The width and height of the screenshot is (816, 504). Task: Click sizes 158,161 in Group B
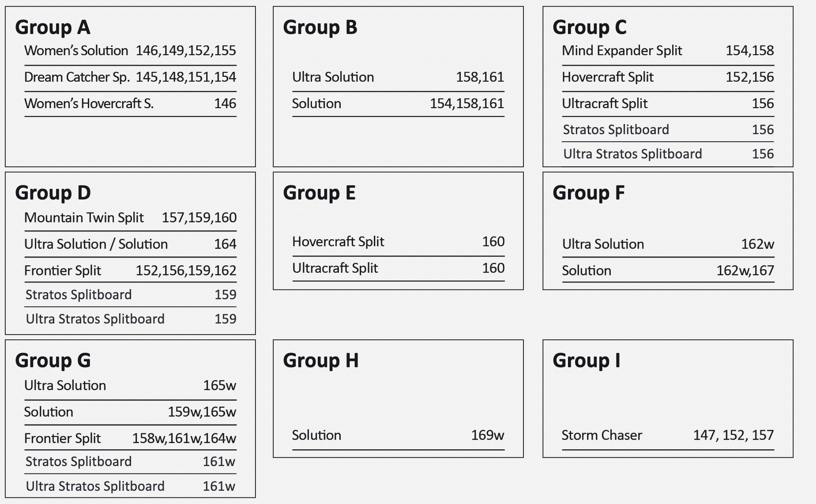[x=480, y=77]
